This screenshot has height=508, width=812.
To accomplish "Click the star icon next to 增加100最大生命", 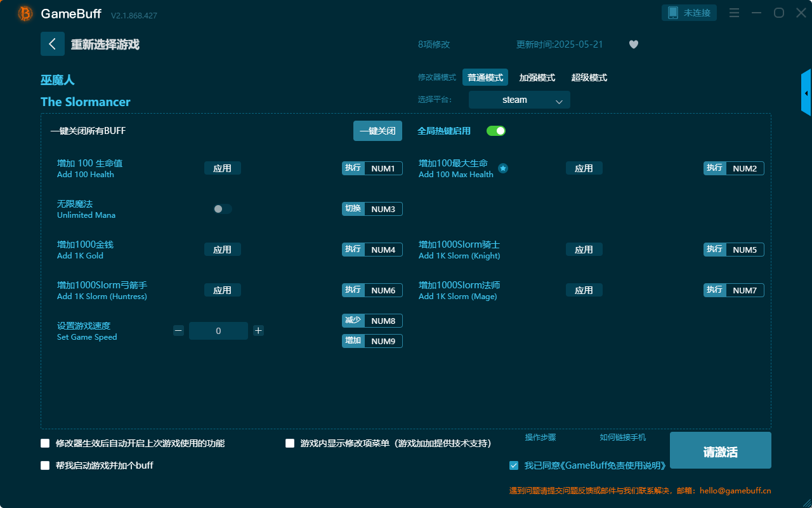I will point(503,168).
